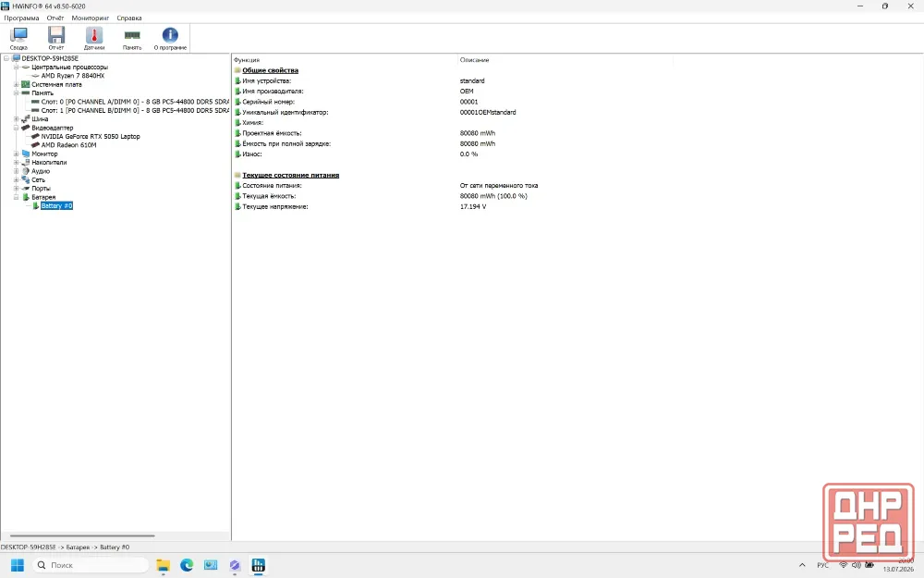Expand the Системная плата node
The width and height of the screenshot is (924, 578).
(x=17, y=84)
